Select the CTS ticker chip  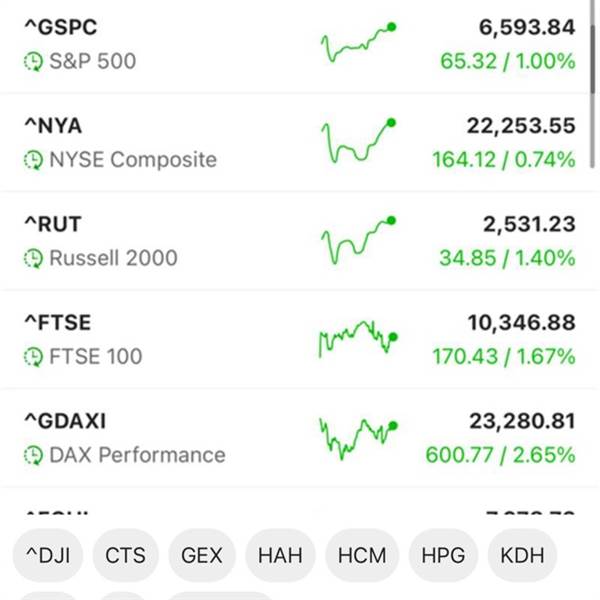coord(125,556)
